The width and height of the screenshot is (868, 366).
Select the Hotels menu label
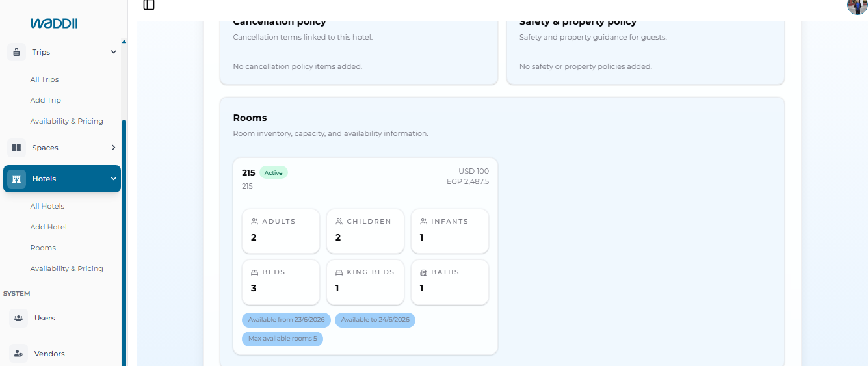tap(44, 179)
